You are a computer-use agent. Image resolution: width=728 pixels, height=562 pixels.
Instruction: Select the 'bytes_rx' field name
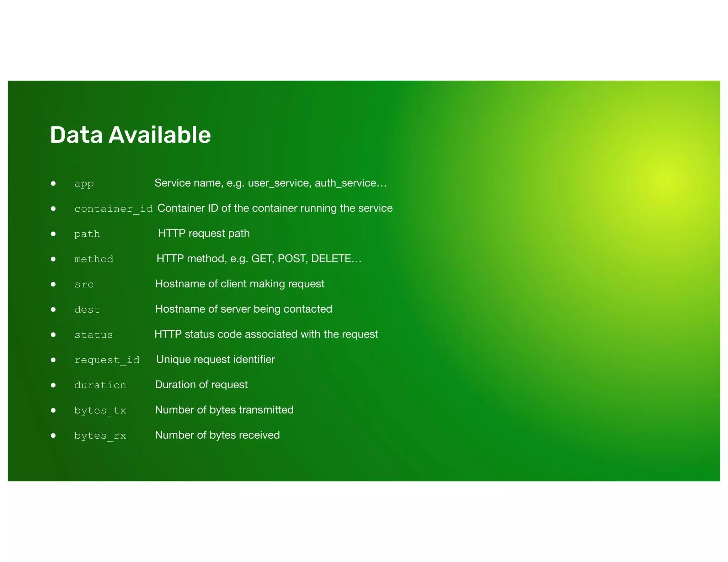pyautogui.click(x=100, y=436)
